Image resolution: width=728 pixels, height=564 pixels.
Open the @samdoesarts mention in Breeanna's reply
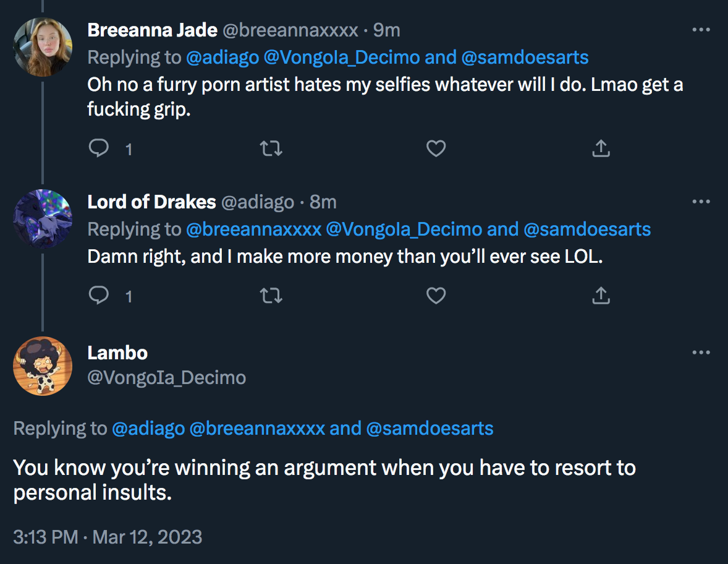(525, 57)
